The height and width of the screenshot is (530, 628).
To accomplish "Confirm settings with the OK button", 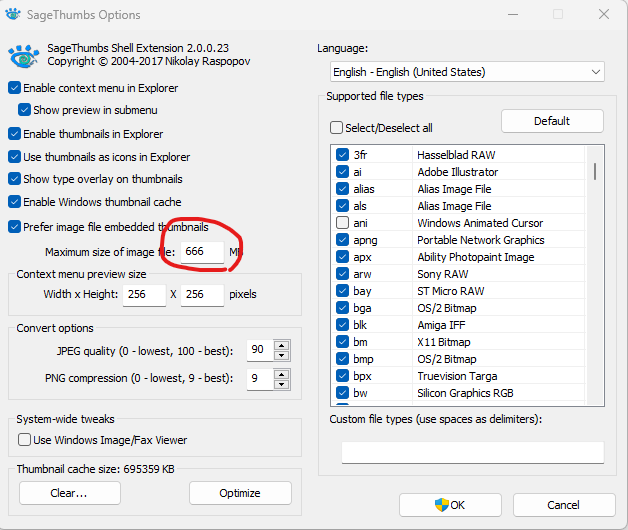I will click(x=449, y=505).
